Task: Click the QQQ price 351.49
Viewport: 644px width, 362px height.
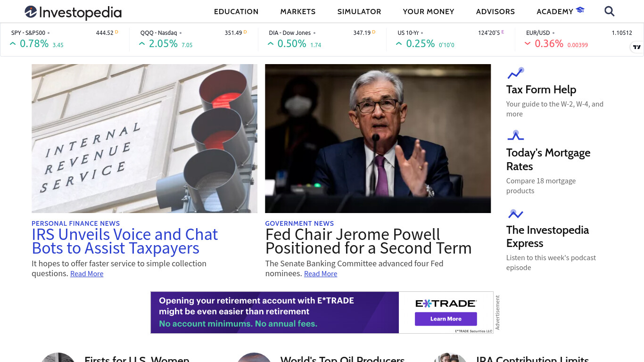Action: tap(233, 33)
